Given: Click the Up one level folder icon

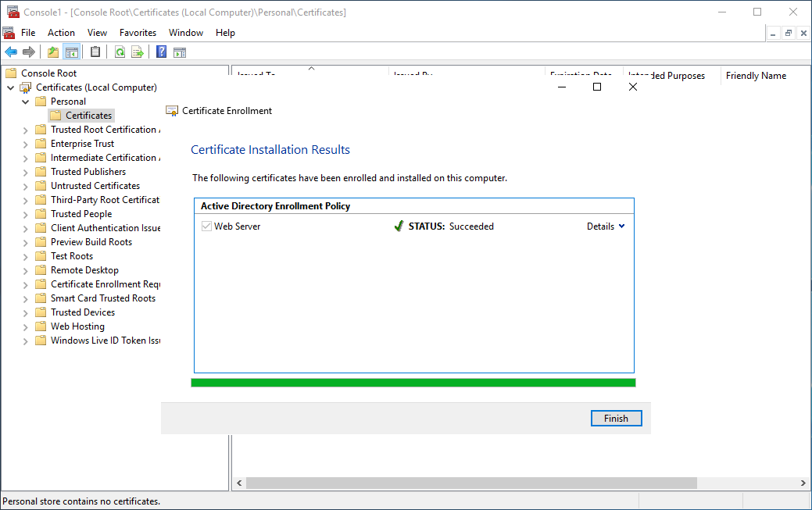Looking at the screenshot, I should click(52, 52).
